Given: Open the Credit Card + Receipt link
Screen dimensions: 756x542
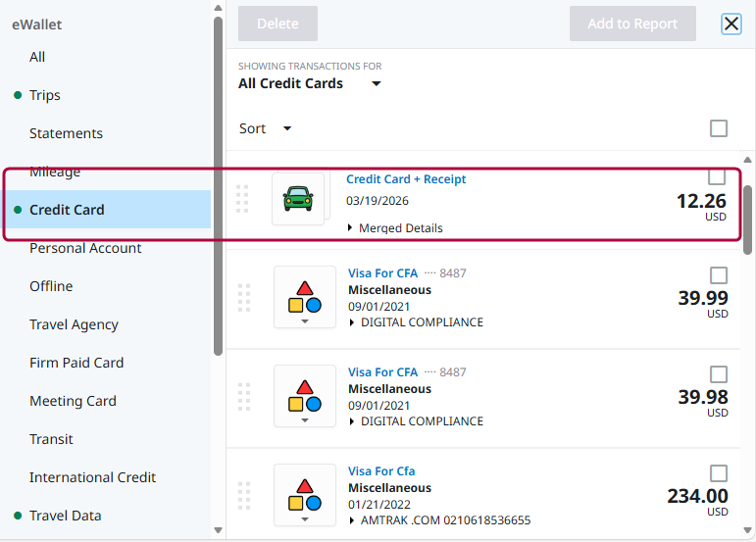Looking at the screenshot, I should [406, 179].
